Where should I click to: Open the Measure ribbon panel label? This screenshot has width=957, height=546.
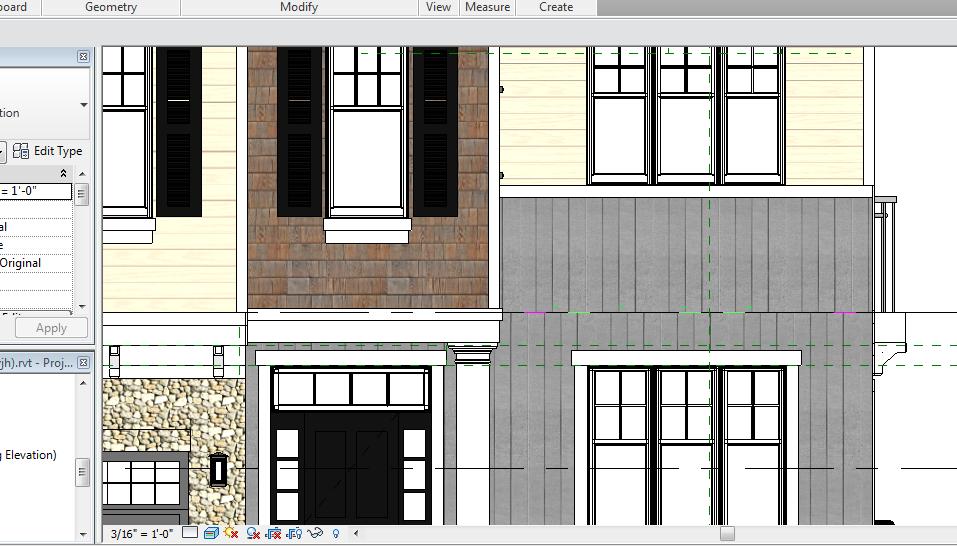(x=487, y=7)
